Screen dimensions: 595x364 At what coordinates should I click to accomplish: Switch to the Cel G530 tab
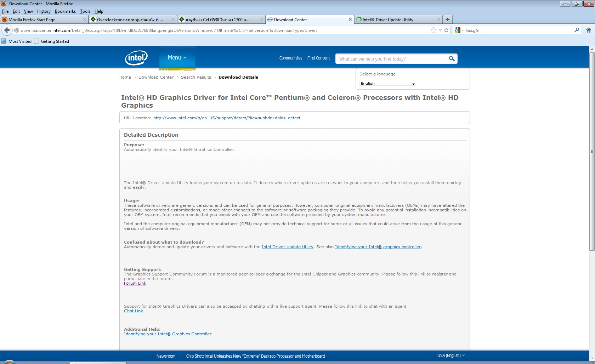[x=221, y=19]
